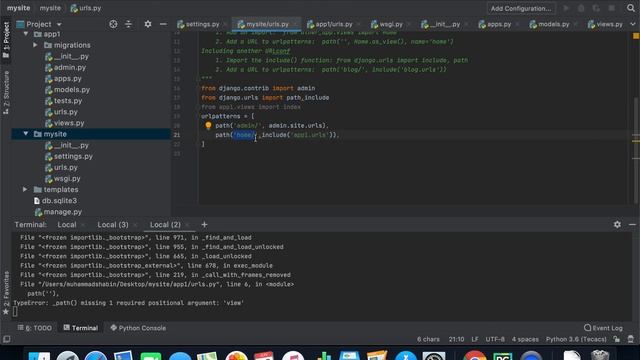
Task: Click the warning marker atop editor scrollbar
Action: [x=636, y=36]
